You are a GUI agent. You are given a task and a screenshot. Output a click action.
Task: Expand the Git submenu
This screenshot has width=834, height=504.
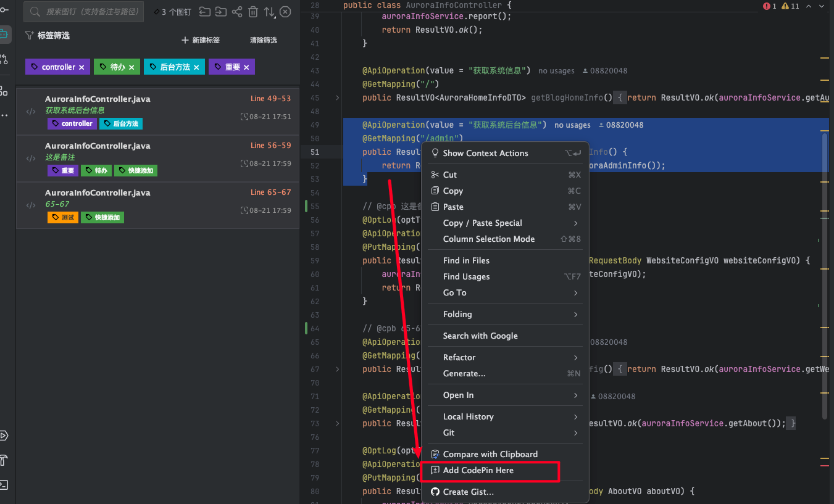pos(505,432)
